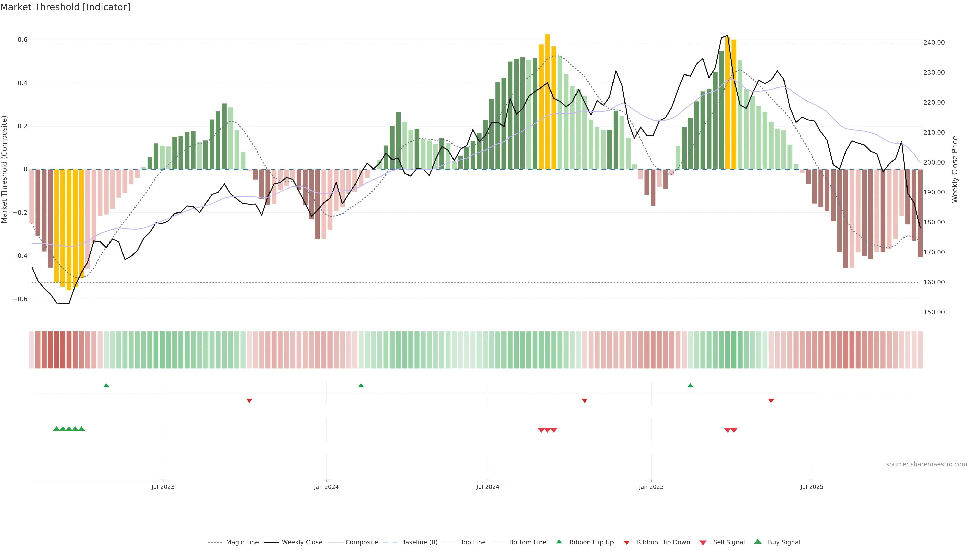The height and width of the screenshot is (551, 980).
Task: Click the red flip-down marker before Jul 2025
Action: [x=771, y=400]
